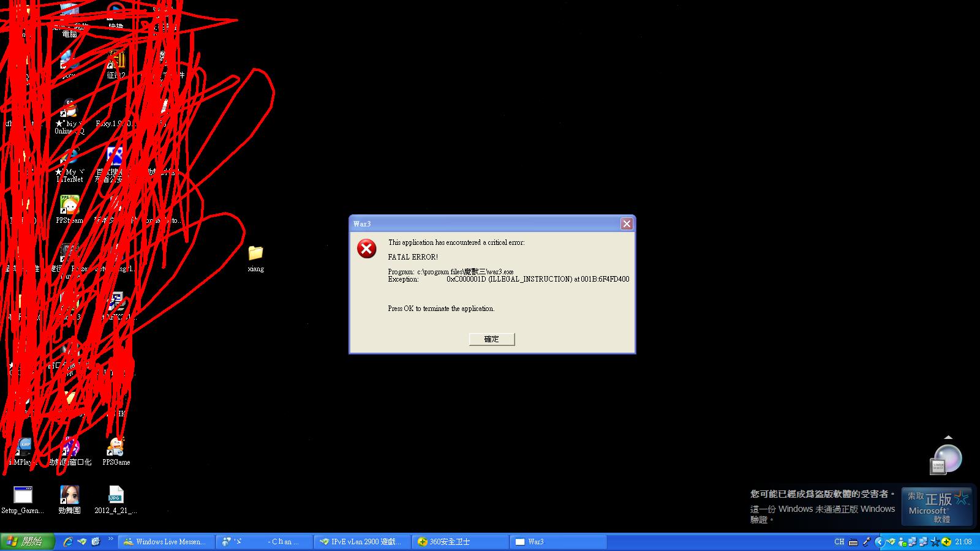Open the My InTerNet Explorer shortcut
980x551 pixels.
pos(69,165)
